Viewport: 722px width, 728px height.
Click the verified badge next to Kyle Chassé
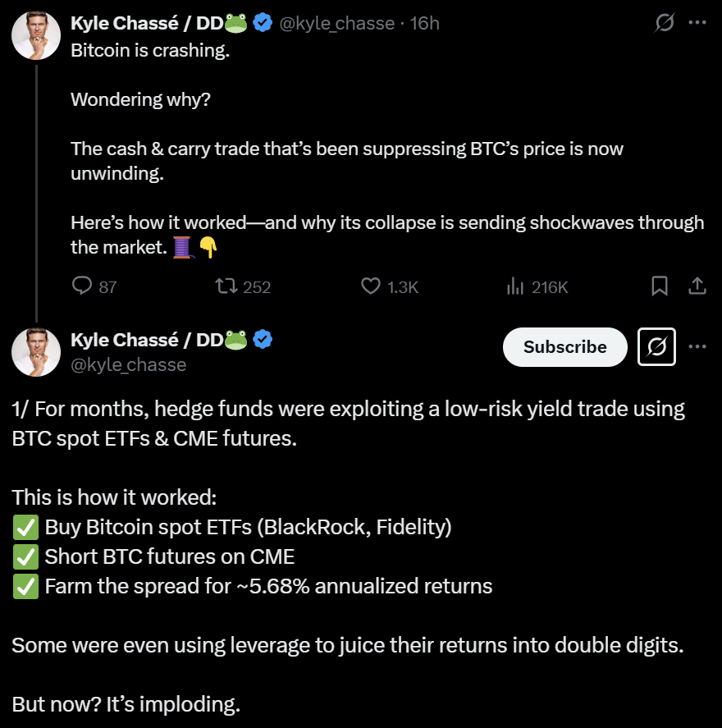click(263, 23)
